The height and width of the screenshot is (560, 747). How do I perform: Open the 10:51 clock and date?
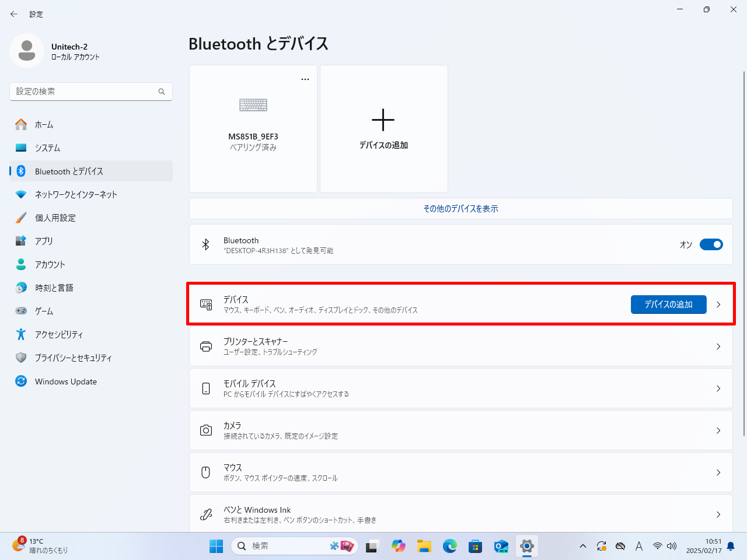tap(704, 546)
